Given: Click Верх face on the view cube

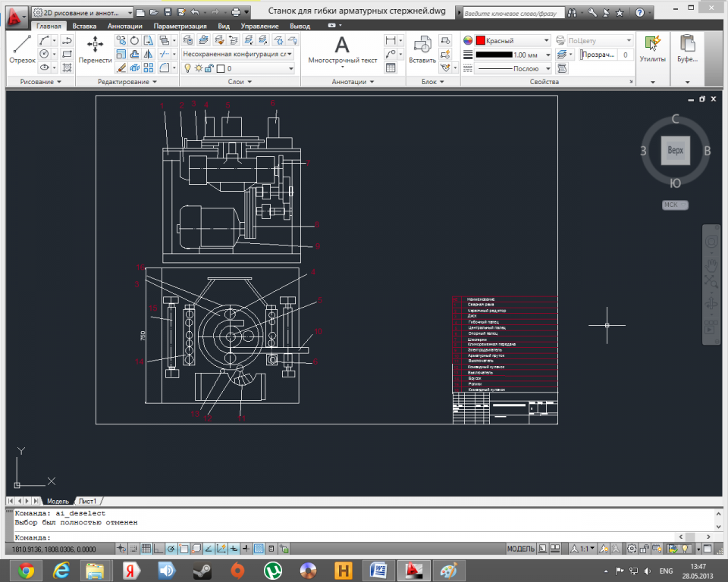Looking at the screenshot, I should coord(675,150).
